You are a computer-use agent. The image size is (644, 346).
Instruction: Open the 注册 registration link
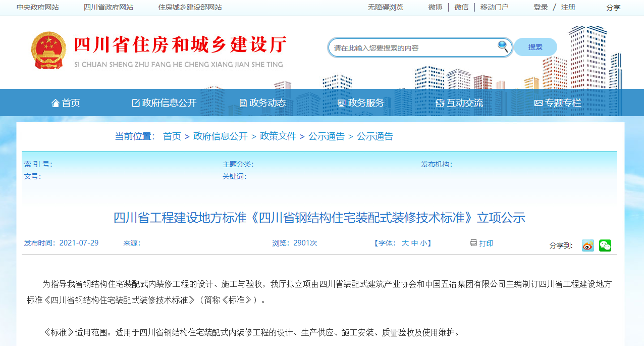point(567,7)
